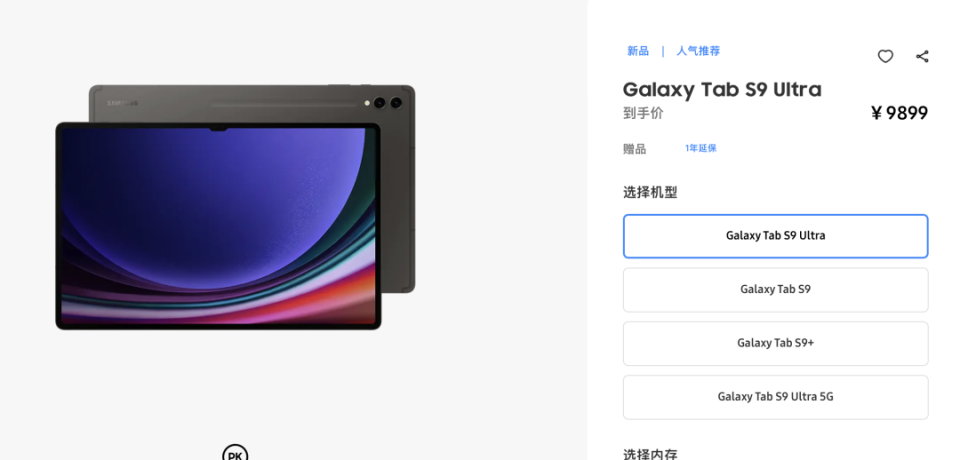Click the ¥9899 price text
This screenshot has width=960, height=460.
pyautogui.click(x=899, y=113)
